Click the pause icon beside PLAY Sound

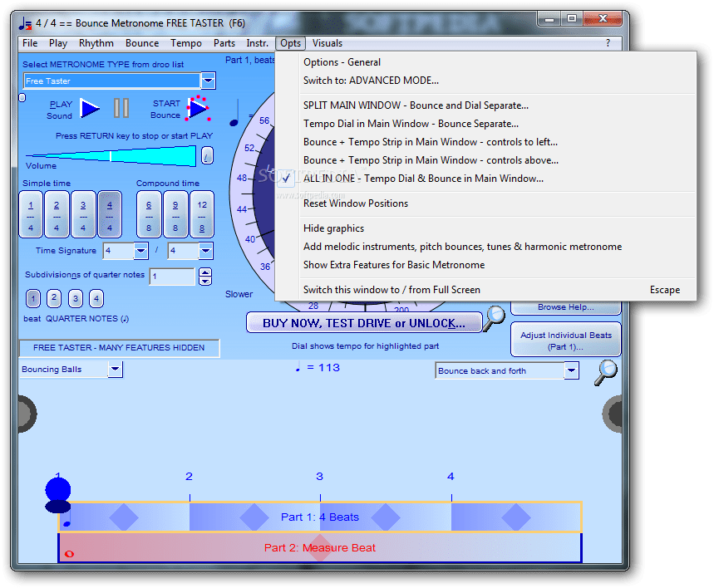(x=121, y=108)
